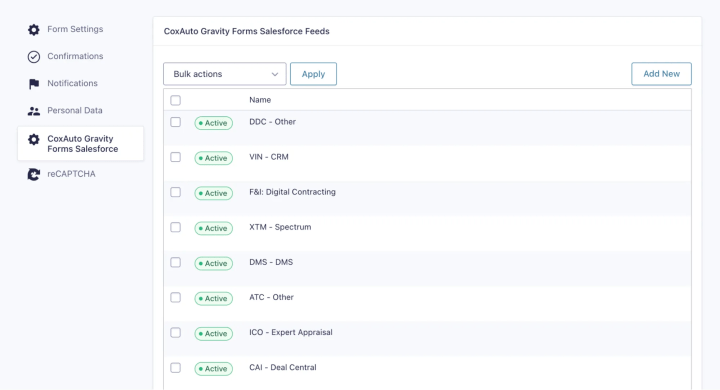Screen dimensions: 720x390
Task: Toggle Active status of DMS - DMS
Action: click(214, 263)
